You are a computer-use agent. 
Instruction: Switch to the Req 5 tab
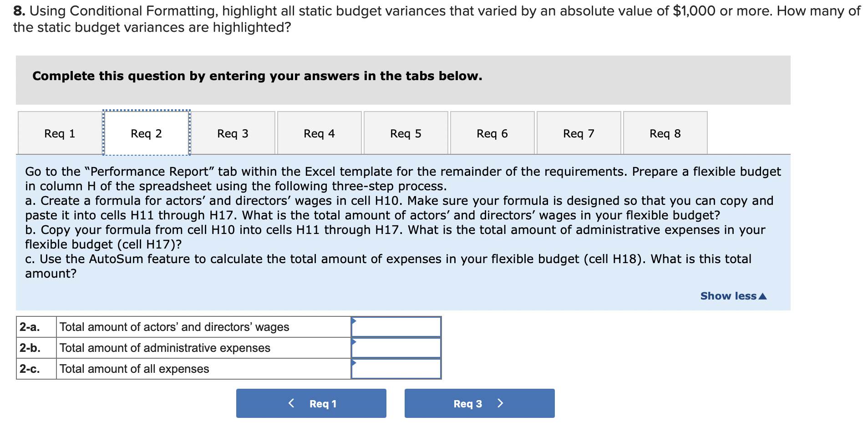click(405, 132)
